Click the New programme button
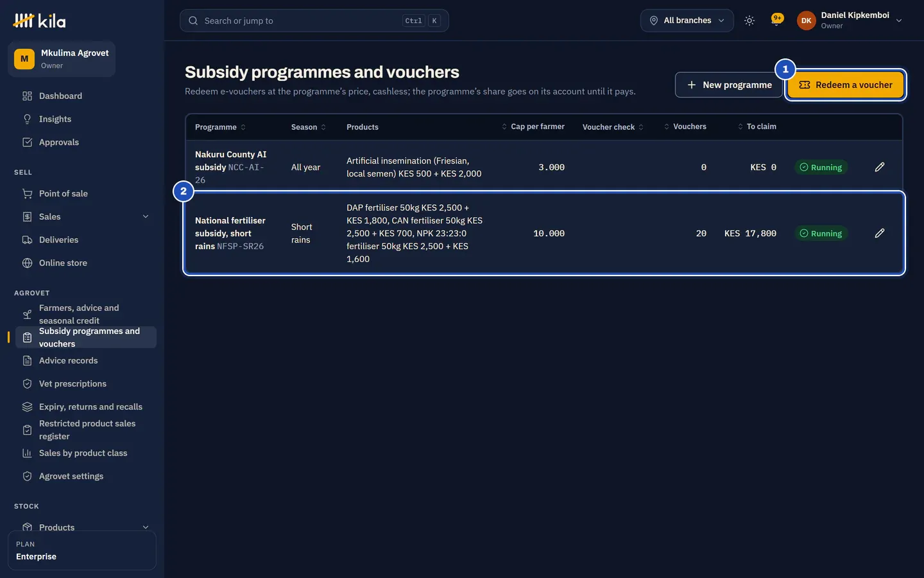Screen dimensions: 924x578 pyautogui.click(x=729, y=85)
